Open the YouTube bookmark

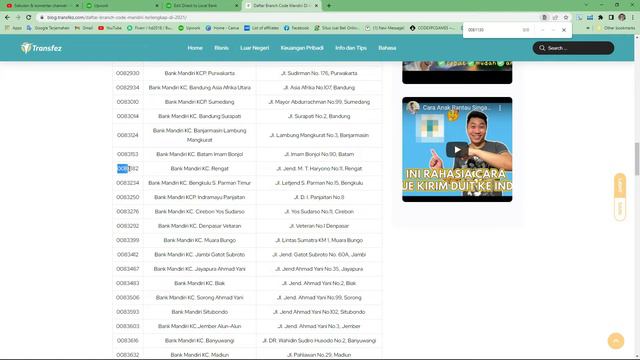pyautogui.click(x=110, y=28)
